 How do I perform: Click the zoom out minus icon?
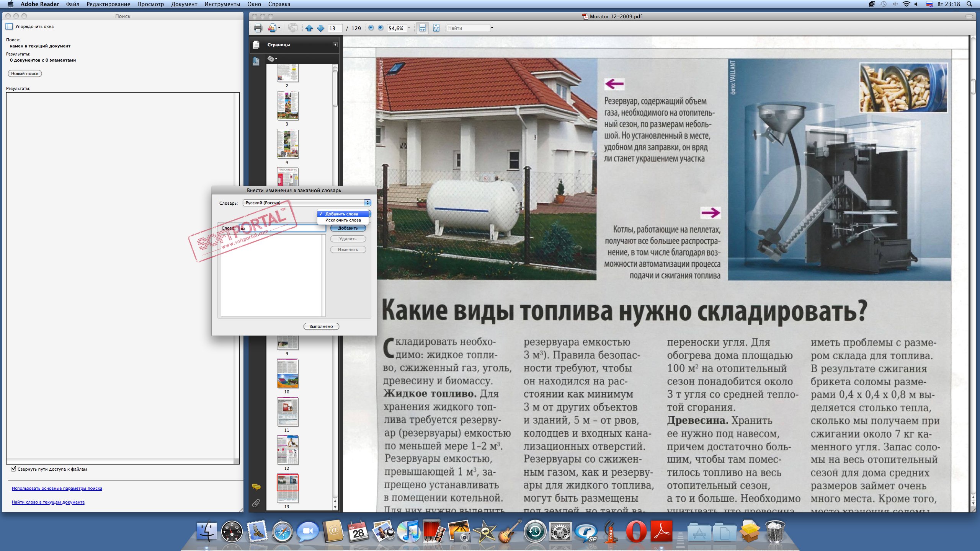coord(371,28)
